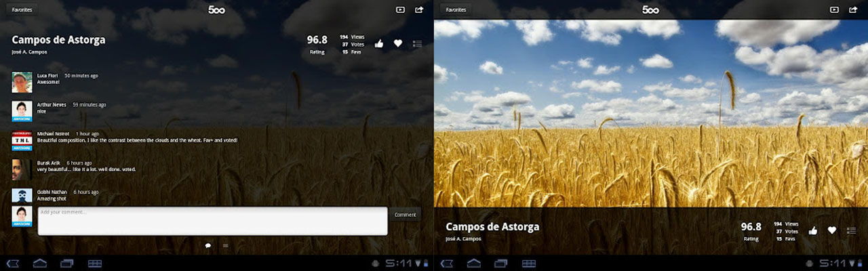Click in the 'Add your comment' text box
Screen dimensions: 868x271
(212, 221)
